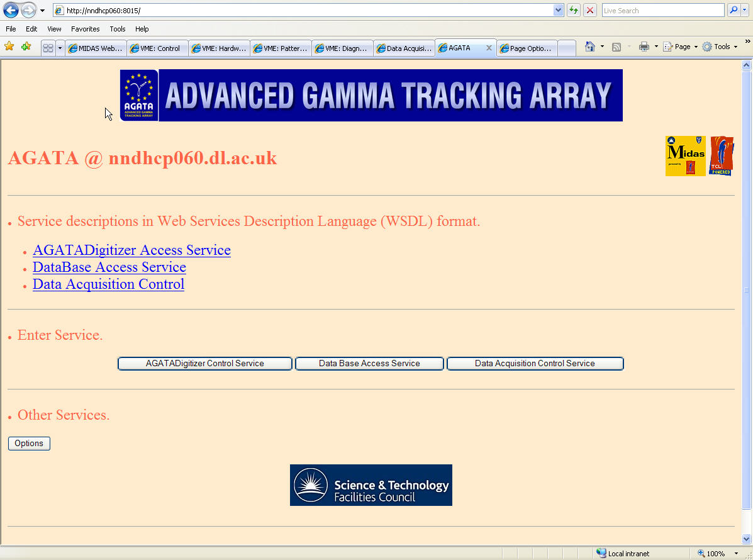Switch to the VME: Diagn... tab
The image size is (753, 560).
pos(342,48)
